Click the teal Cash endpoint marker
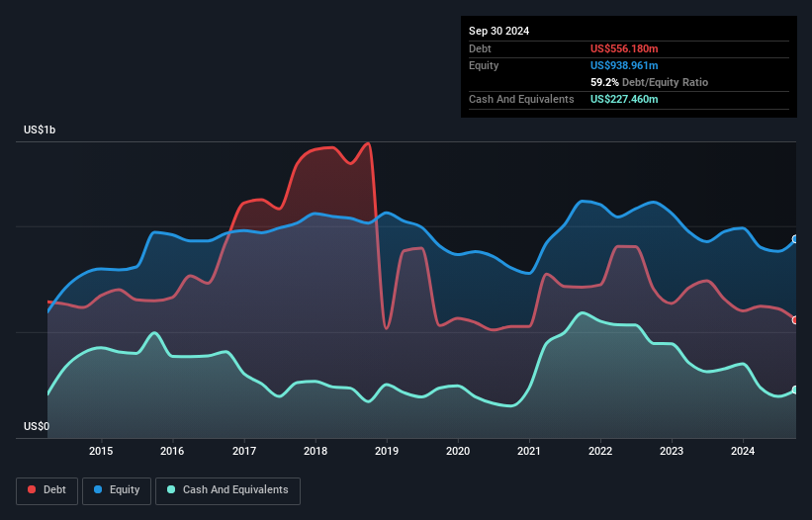The height and width of the screenshot is (520, 812). click(795, 390)
